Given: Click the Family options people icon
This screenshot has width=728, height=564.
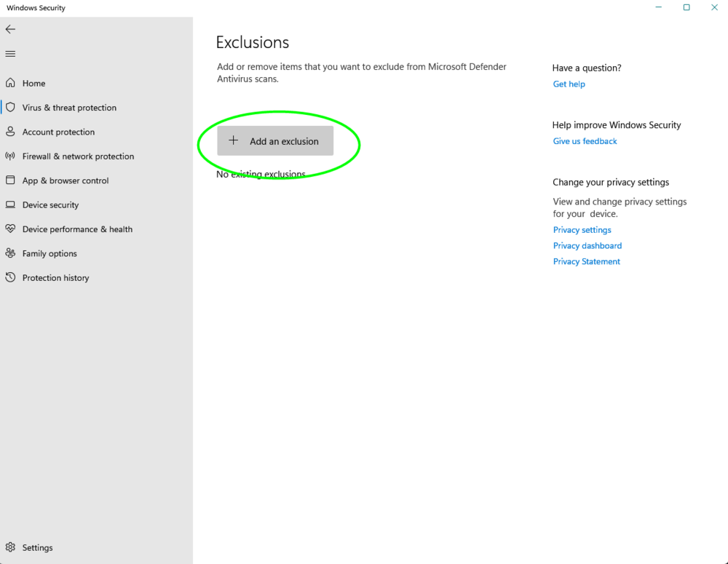Looking at the screenshot, I should pos(10,253).
